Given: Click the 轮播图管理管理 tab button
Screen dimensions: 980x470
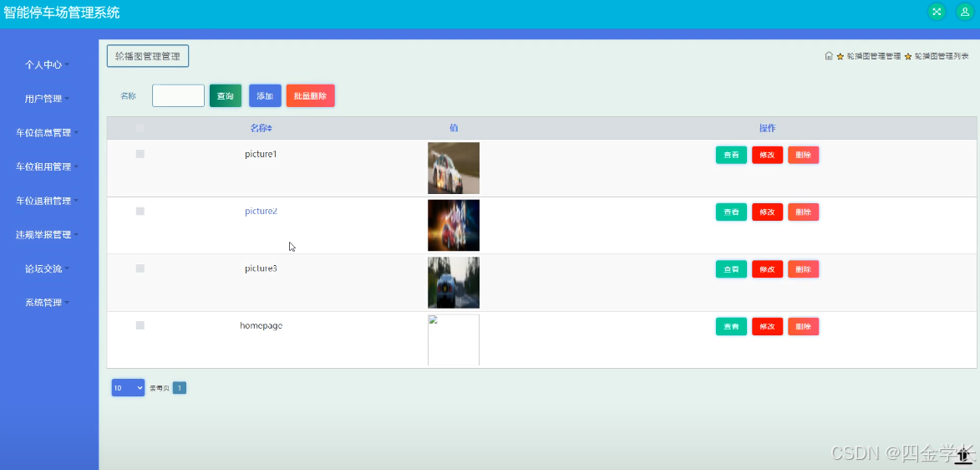Looking at the screenshot, I should (x=148, y=56).
